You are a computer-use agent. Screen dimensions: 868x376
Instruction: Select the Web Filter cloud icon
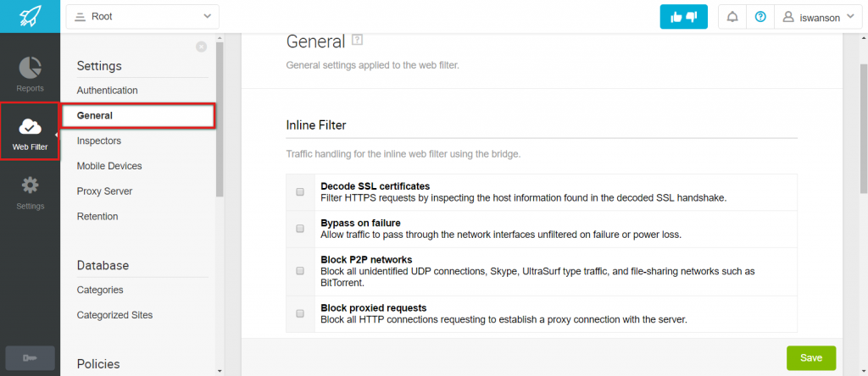click(30, 127)
